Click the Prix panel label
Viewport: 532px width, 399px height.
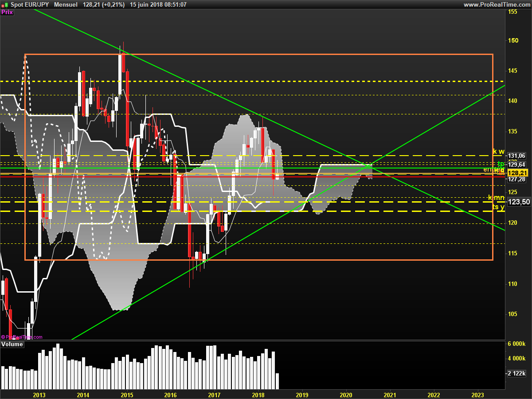(7, 12)
